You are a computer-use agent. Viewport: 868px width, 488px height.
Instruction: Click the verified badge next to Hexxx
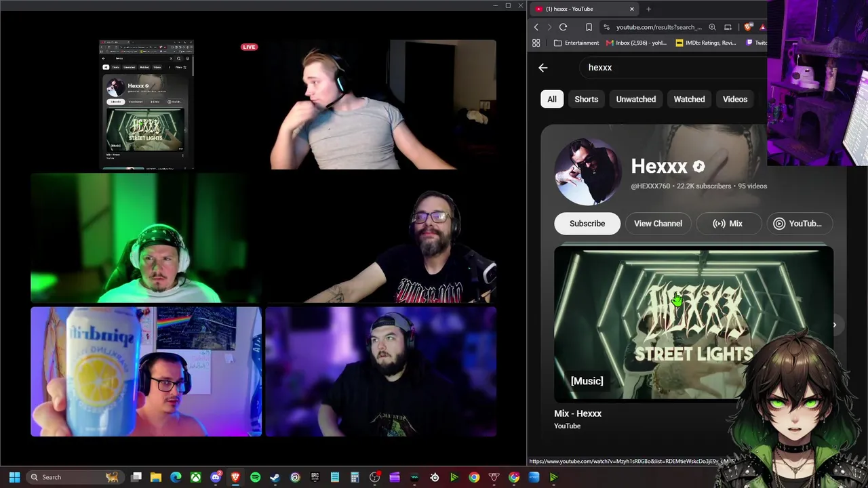click(x=698, y=166)
